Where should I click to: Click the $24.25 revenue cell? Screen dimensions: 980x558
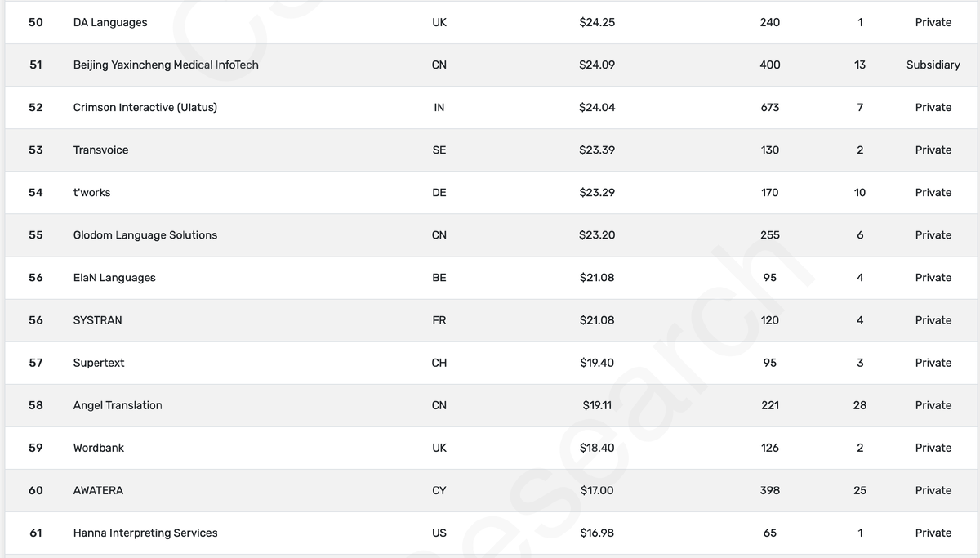click(597, 22)
